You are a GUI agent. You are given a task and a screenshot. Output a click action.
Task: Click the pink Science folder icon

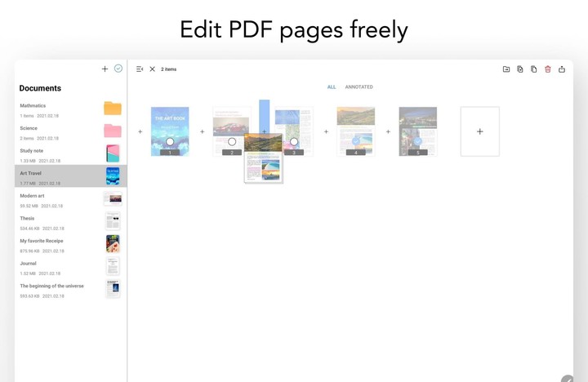click(113, 131)
